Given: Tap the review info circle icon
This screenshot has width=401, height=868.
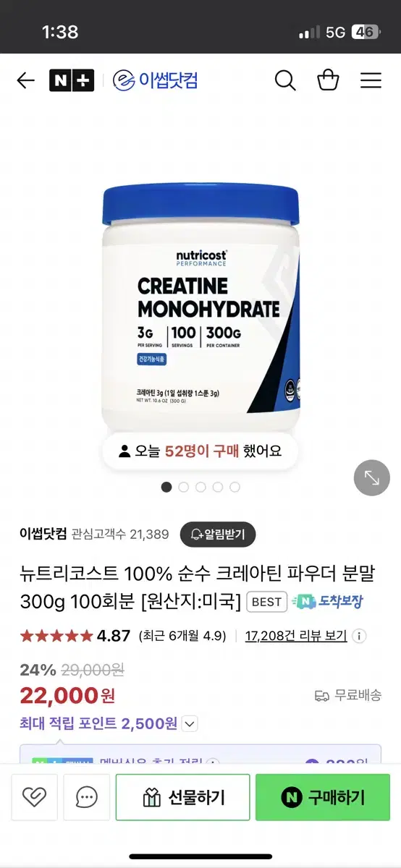Looking at the screenshot, I should [359, 636].
